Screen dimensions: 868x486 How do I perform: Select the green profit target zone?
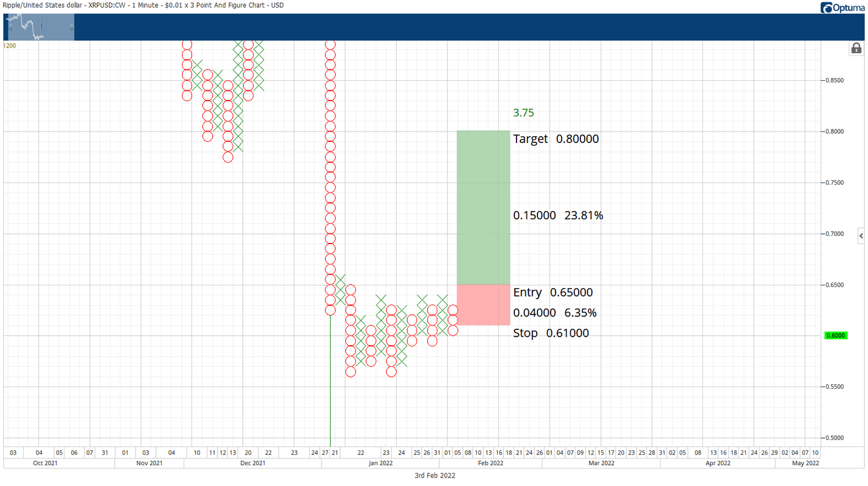pyautogui.click(x=483, y=207)
